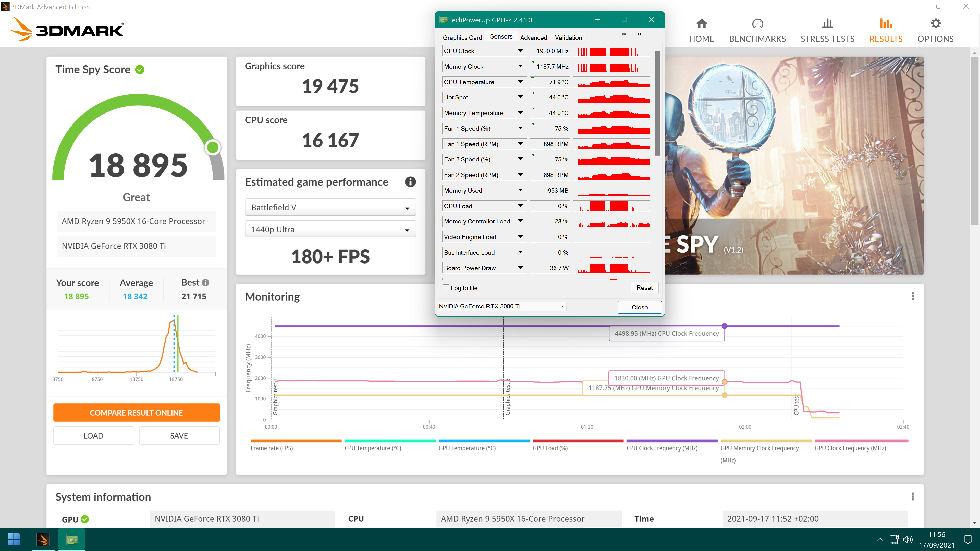
Task: Switch to the Validation tab
Action: pyautogui.click(x=568, y=37)
